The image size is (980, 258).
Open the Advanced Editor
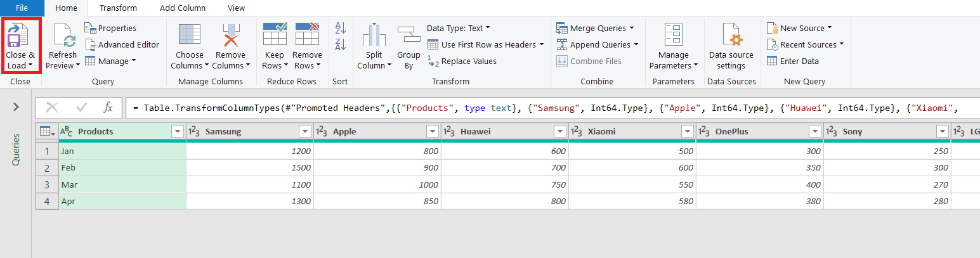pyautogui.click(x=122, y=44)
